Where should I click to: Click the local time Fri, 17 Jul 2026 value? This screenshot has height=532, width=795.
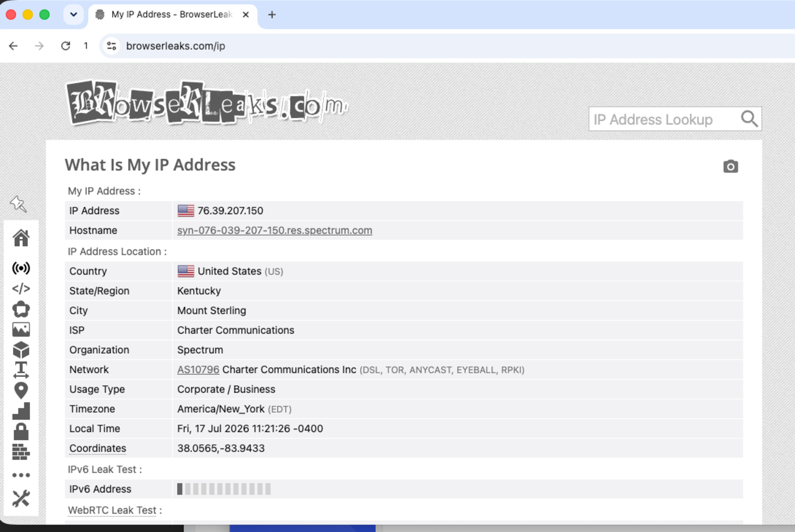pos(250,428)
